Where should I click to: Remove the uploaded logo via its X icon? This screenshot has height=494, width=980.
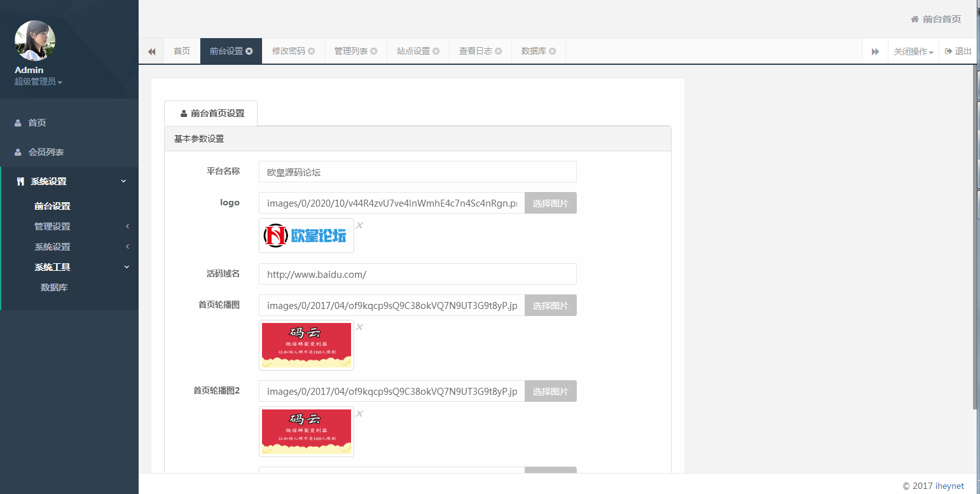click(359, 225)
